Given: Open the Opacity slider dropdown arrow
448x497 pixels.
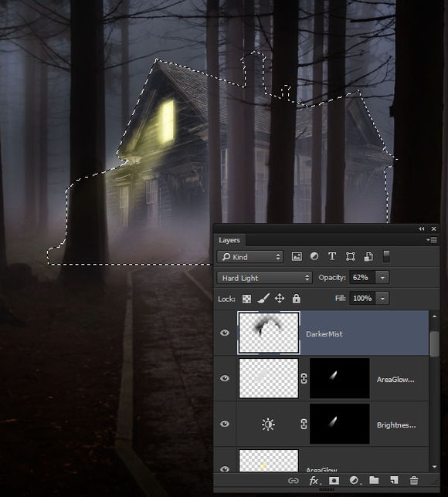Looking at the screenshot, I should (382, 278).
